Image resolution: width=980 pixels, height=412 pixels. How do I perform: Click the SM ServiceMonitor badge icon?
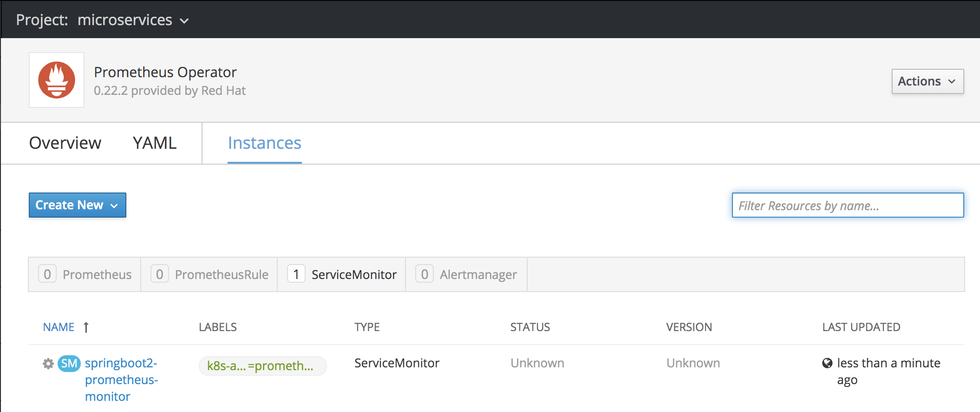pos(69,363)
